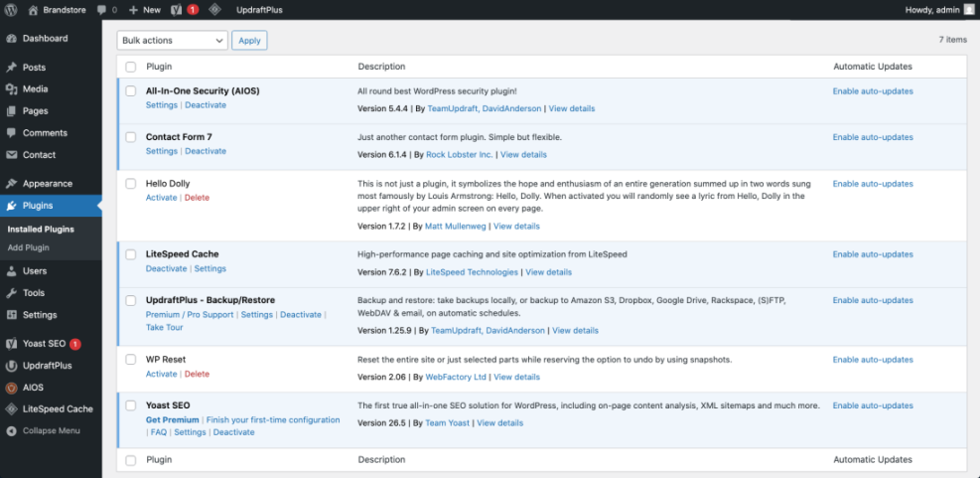Click the Posts pushpin icon

11,68
